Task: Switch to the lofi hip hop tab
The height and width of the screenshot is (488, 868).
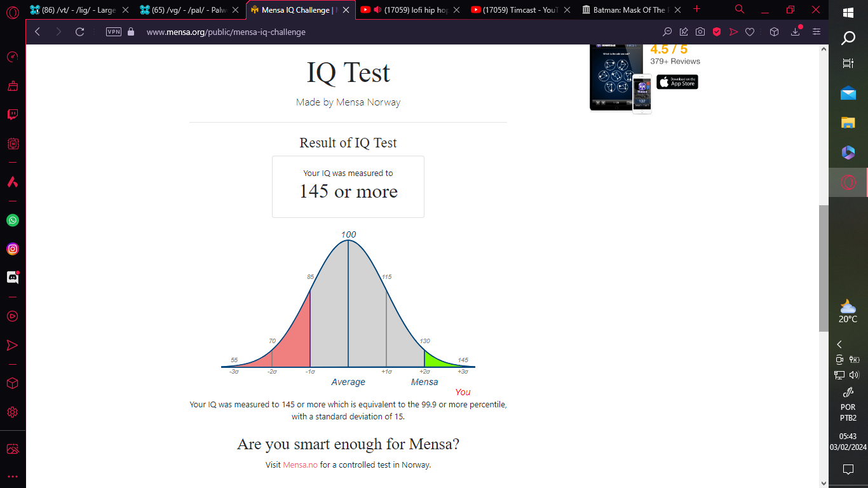Action: click(x=410, y=10)
